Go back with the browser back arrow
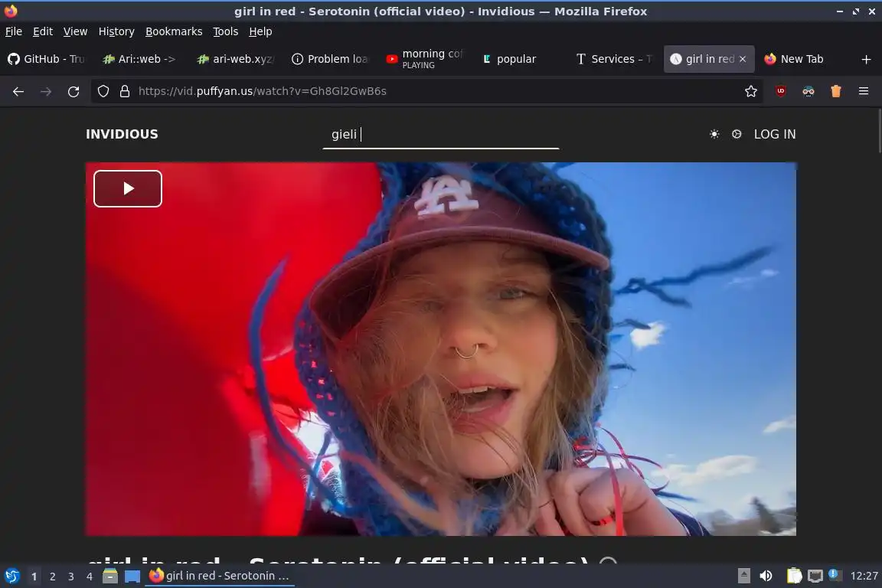Screen dimensions: 882x588 click(18, 91)
